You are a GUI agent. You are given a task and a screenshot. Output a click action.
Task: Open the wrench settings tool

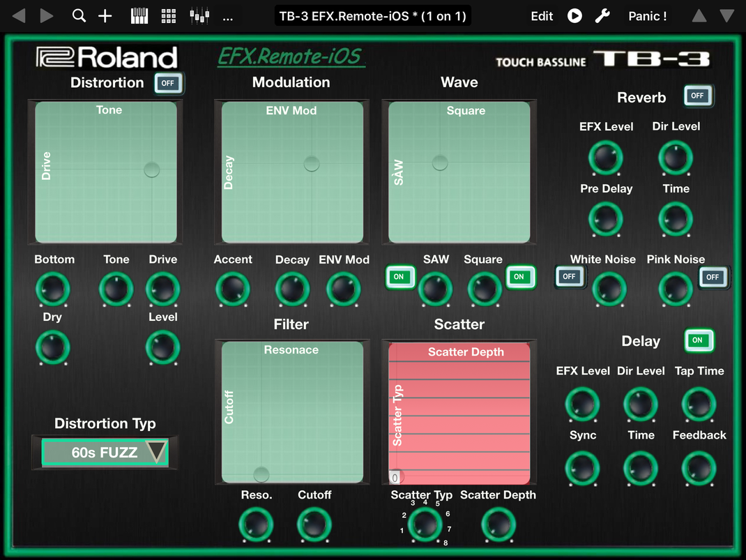coord(602,16)
